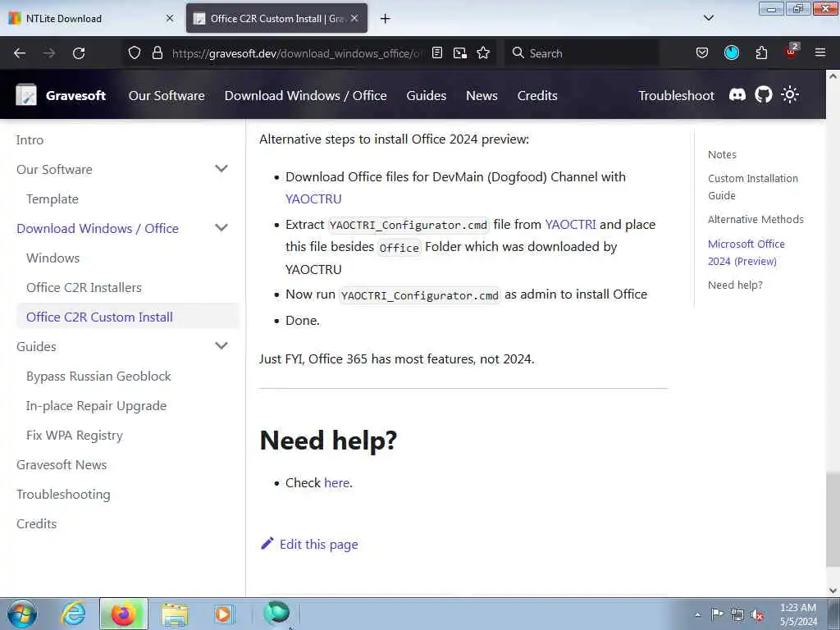Open the tracking protection shield icon
Viewport: 840px width, 630px height.
point(135,52)
